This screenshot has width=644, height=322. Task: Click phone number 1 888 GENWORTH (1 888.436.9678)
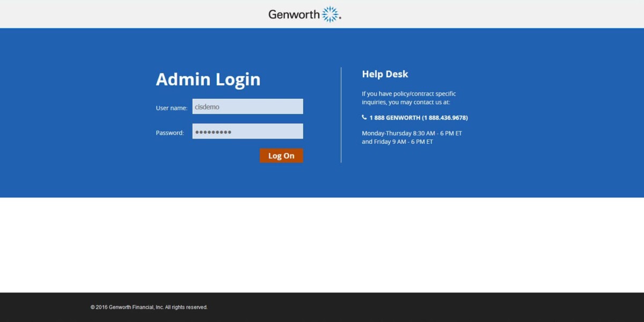pos(419,118)
